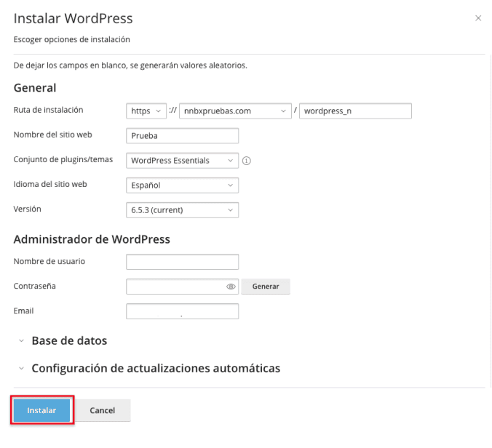Viewport: 492px width, 448px height.
Task: Expand Configuración de actualizaciones automáticas section
Action: point(155,369)
